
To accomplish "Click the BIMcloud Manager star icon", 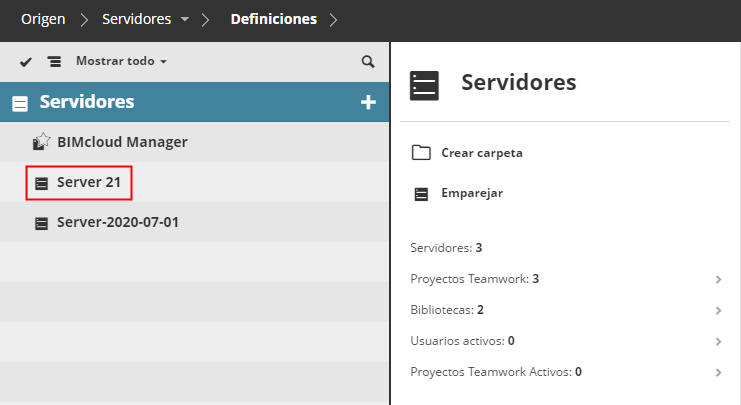I will (41, 142).
